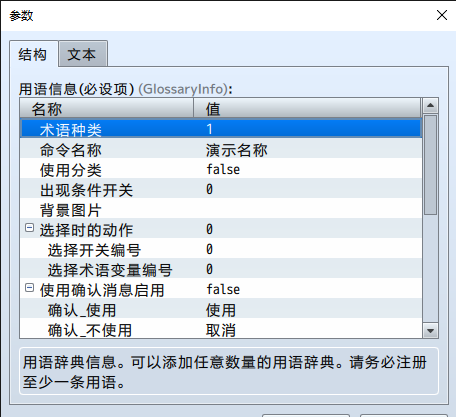
Task: Click the 值 column header
Action: pos(307,108)
